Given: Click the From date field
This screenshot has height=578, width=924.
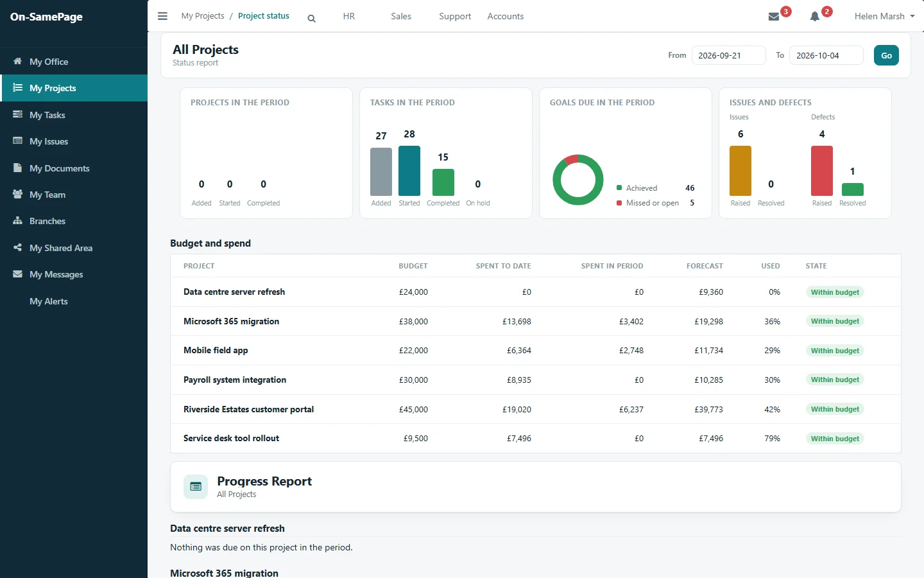Looking at the screenshot, I should coord(729,55).
